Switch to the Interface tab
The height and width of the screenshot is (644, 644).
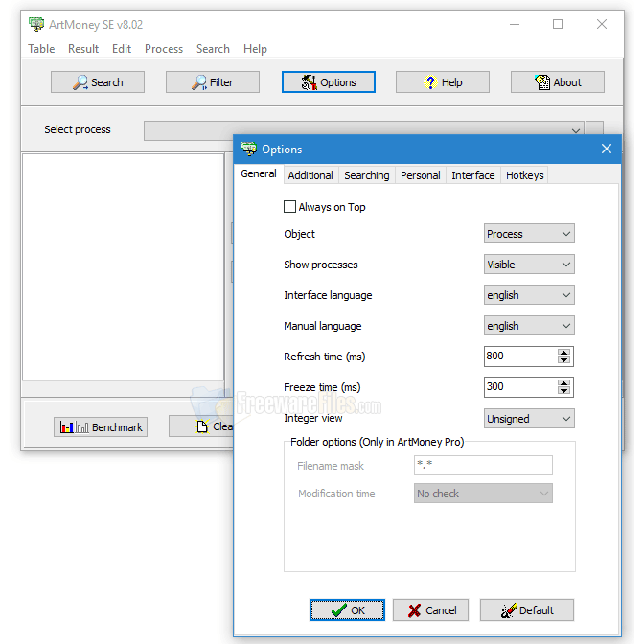[x=473, y=175]
